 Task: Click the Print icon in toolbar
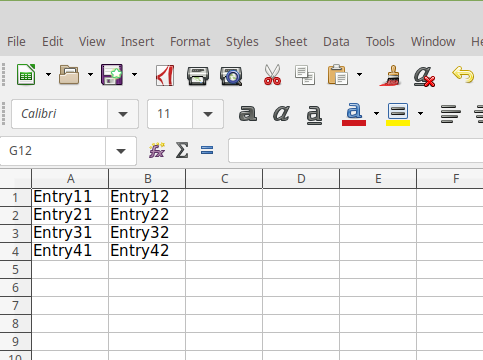(x=198, y=75)
